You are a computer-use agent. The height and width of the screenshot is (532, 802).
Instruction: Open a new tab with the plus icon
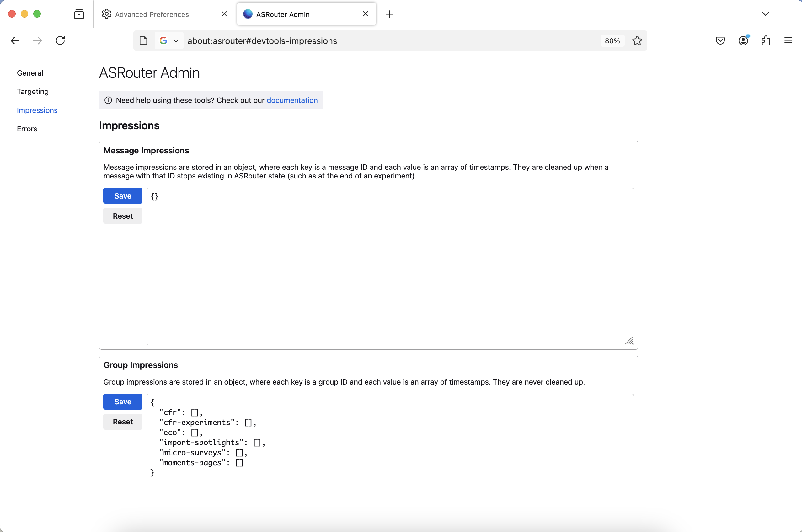tap(389, 14)
